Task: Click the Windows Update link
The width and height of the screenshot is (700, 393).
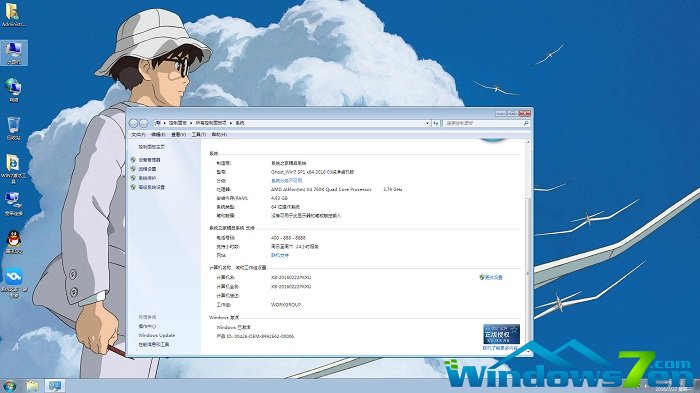Action: 157,335
